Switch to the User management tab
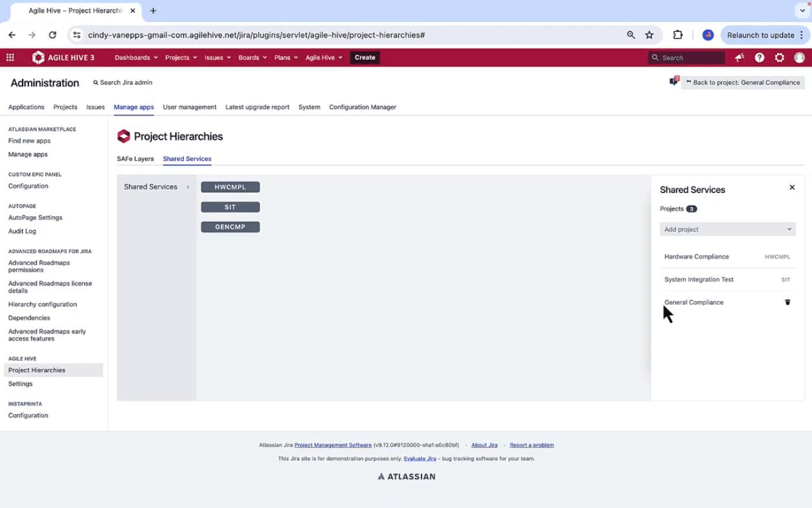Viewport: 812px width, 508px height. pyautogui.click(x=190, y=107)
